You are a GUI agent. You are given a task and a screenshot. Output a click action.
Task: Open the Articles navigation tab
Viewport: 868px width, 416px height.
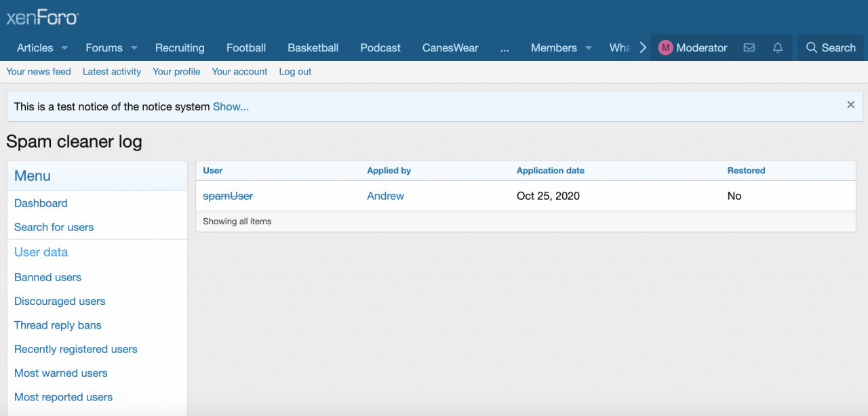coord(35,48)
